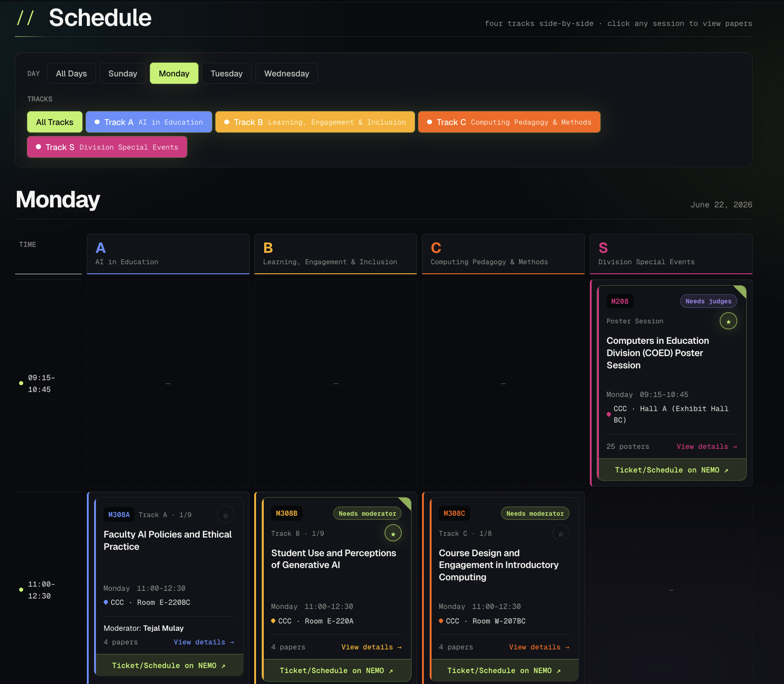
Task: Select the Monday day filter
Action: tap(174, 73)
